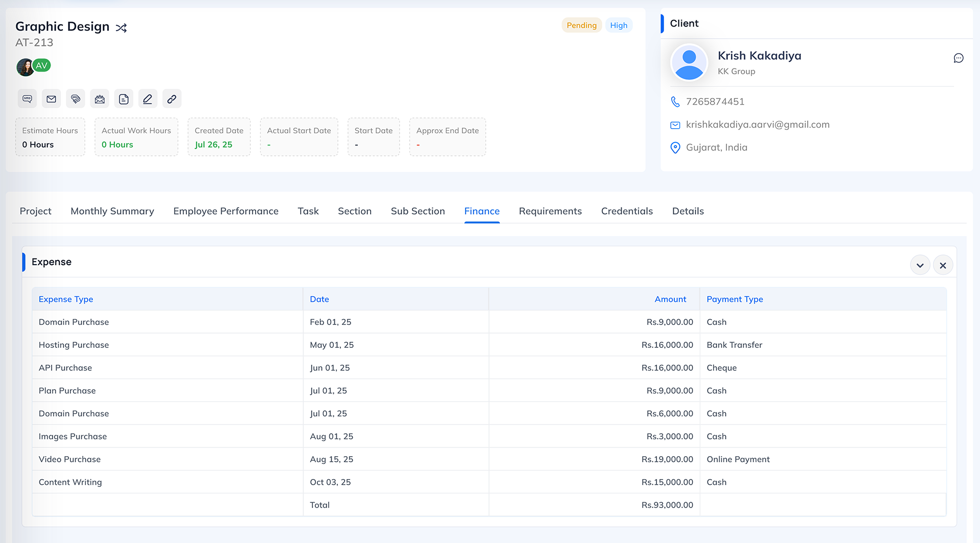The height and width of the screenshot is (543, 980).
Task: Click the shuffle icon beside Graphic Design
Action: pyautogui.click(x=121, y=28)
